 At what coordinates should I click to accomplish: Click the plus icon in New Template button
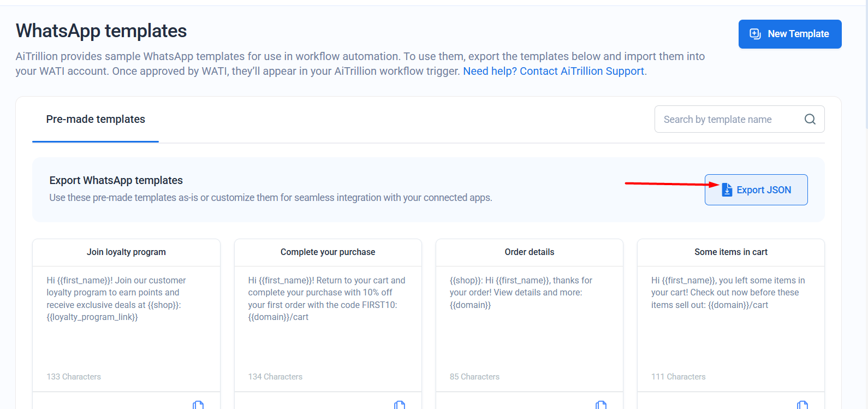pyautogui.click(x=756, y=34)
